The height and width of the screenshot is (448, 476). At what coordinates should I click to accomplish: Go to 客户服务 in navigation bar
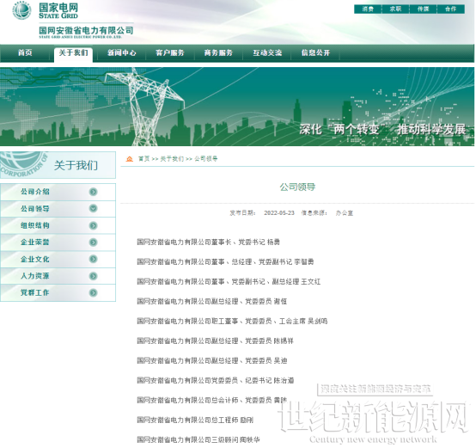170,52
